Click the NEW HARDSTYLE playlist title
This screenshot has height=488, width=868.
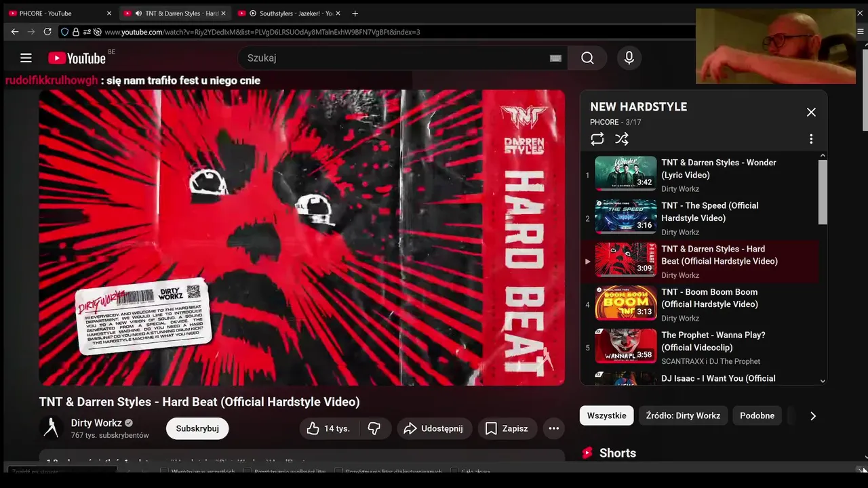638,106
